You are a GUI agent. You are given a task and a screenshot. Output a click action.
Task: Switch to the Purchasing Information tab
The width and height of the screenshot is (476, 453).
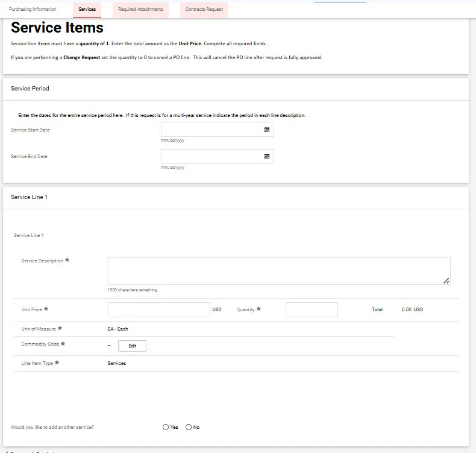pos(33,9)
